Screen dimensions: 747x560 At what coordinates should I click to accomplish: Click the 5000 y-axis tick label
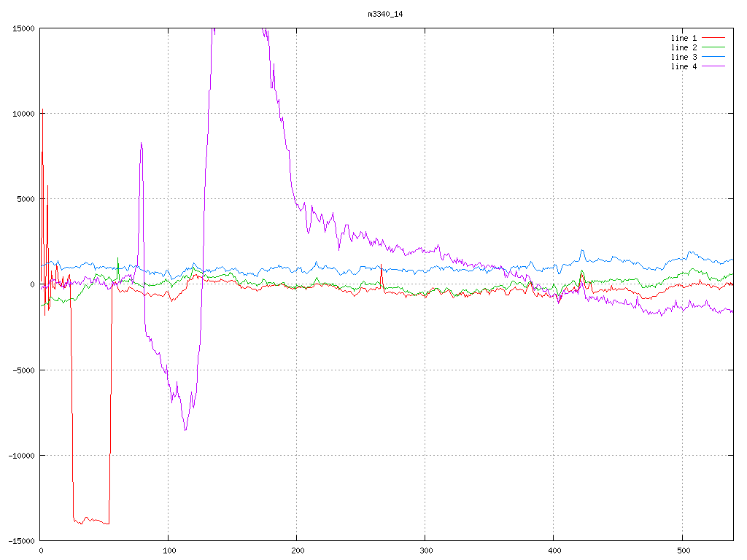[26, 199]
